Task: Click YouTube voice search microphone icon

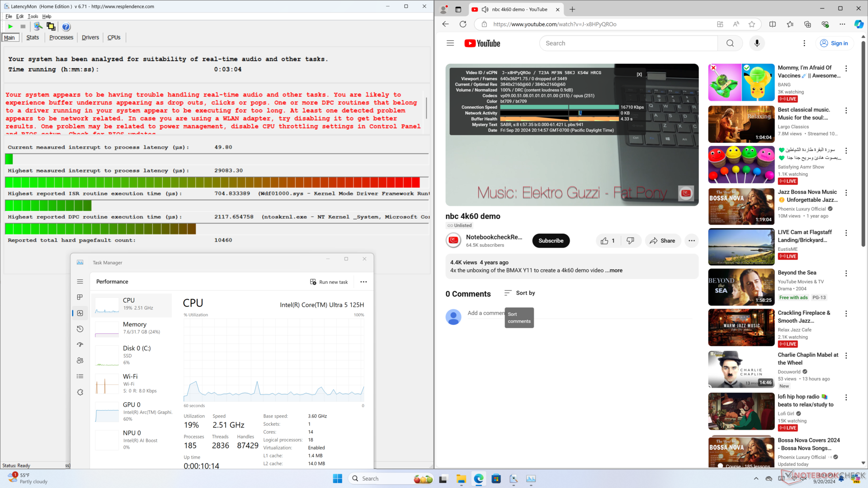Action: tap(757, 43)
